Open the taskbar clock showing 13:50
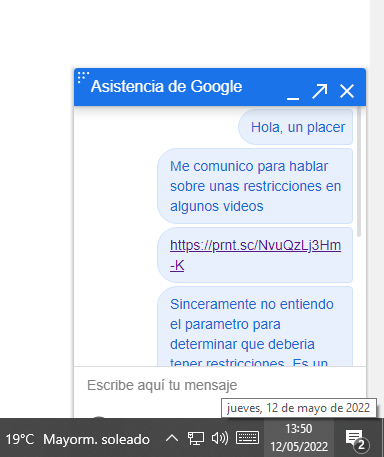 pos(299,437)
